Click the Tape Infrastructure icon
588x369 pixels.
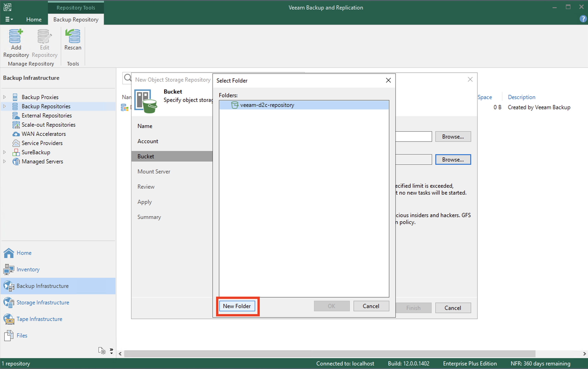9,319
